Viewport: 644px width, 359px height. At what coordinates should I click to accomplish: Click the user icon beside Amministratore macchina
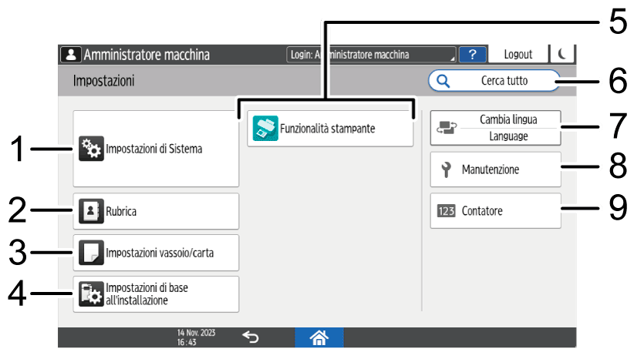pyautogui.click(x=71, y=55)
